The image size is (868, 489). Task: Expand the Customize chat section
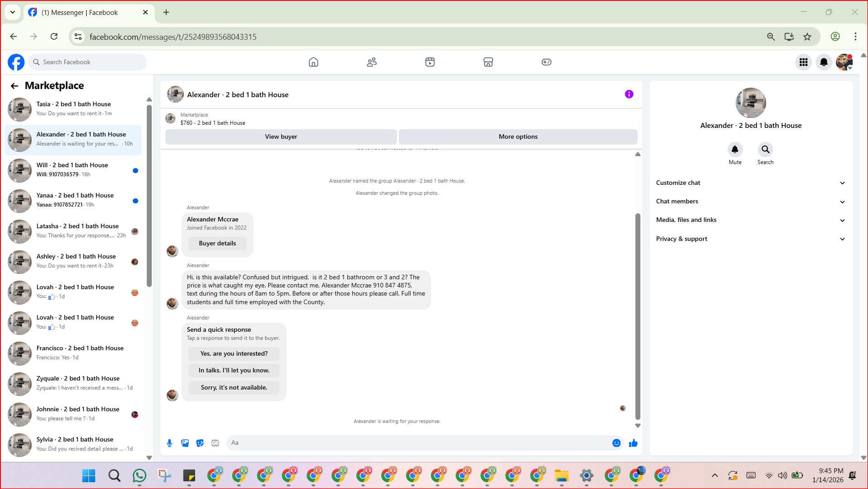[750, 183]
